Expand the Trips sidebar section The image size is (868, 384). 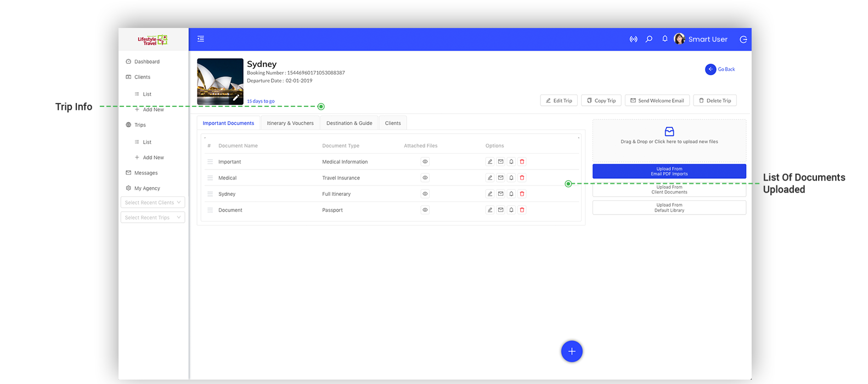(x=140, y=125)
